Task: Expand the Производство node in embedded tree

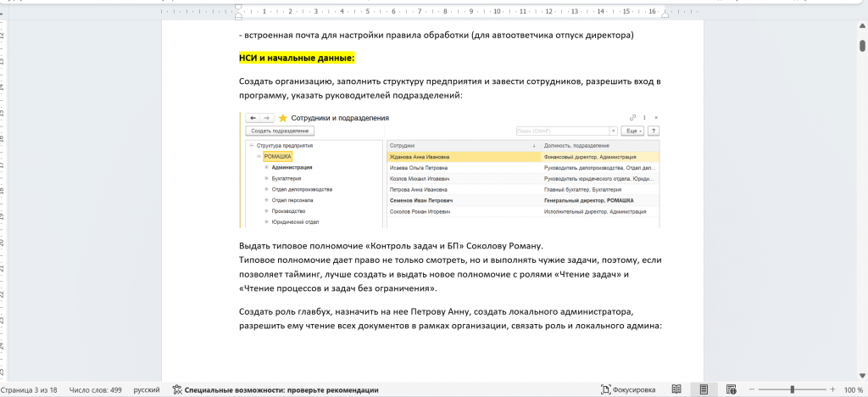Action: click(x=266, y=211)
